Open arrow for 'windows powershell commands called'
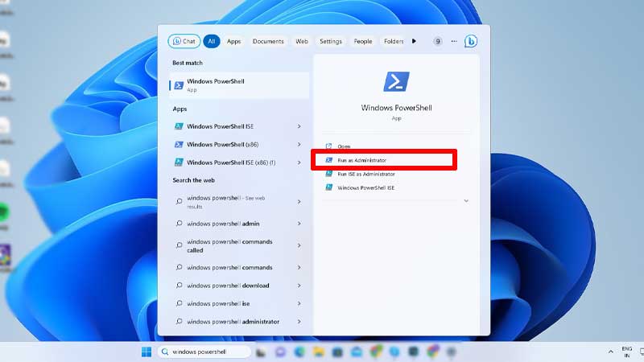This screenshot has width=644, height=362. point(299,245)
